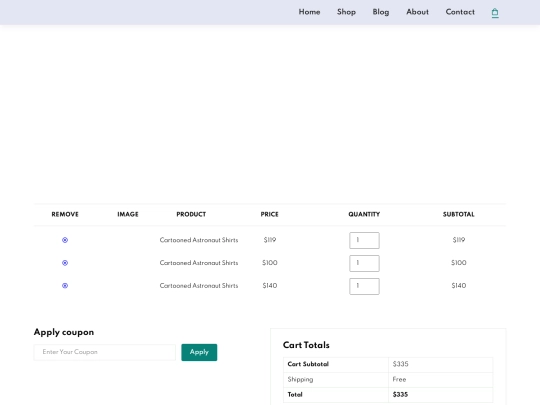The image size is (540, 405).
Task: Click the Cart Subtotal row label
Action: coord(308,364)
